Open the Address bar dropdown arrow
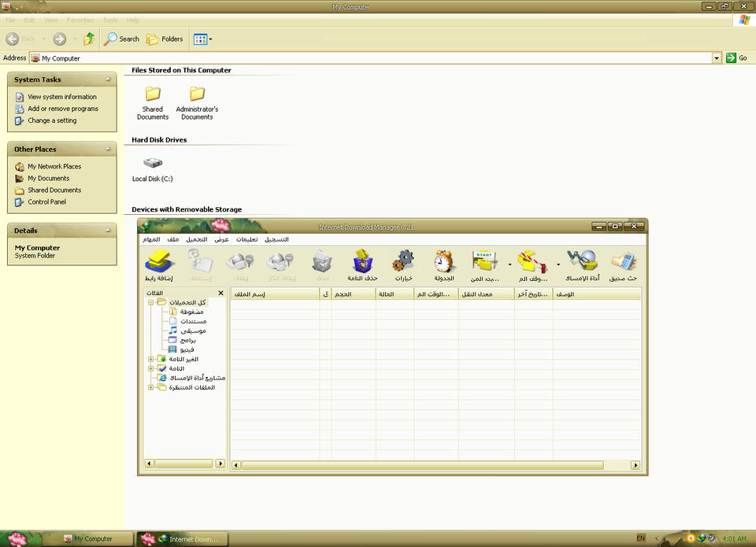This screenshot has width=756, height=547. click(x=717, y=58)
